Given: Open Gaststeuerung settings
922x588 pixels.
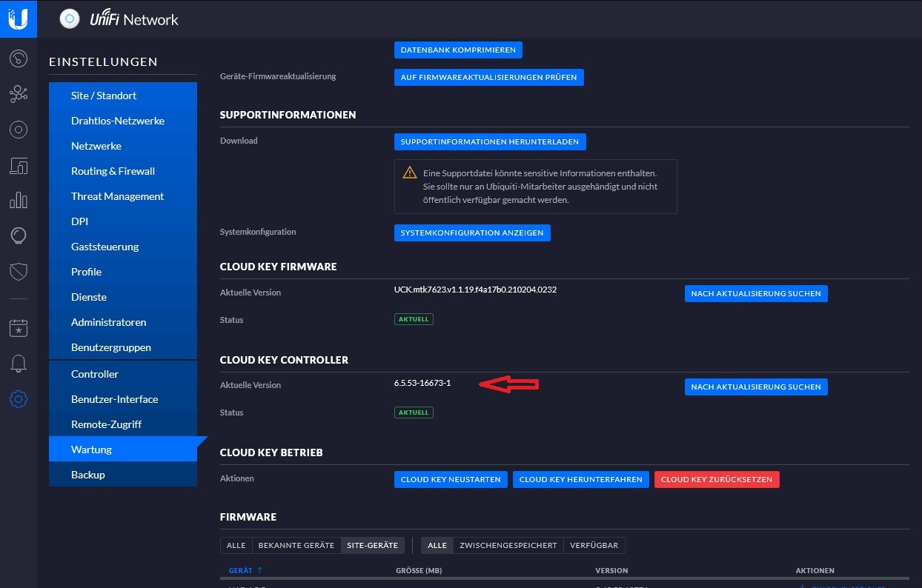Looking at the screenshot, I should point(123,247).
